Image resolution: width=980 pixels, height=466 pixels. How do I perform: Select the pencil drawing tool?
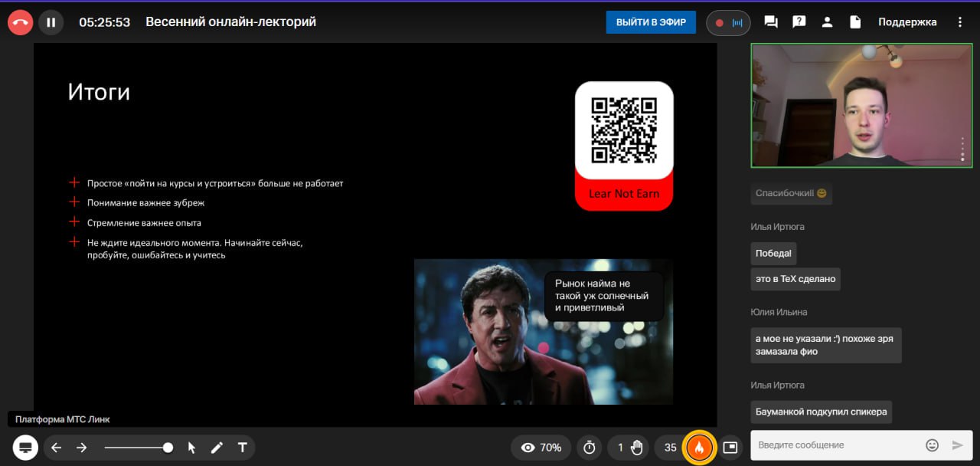[217, 448]
